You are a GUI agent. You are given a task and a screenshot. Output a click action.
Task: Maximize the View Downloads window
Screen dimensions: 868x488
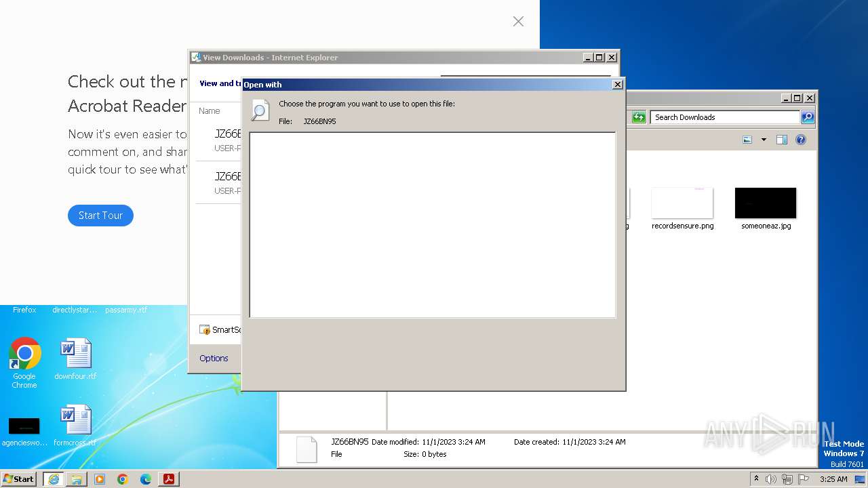(x=599, y=58)
